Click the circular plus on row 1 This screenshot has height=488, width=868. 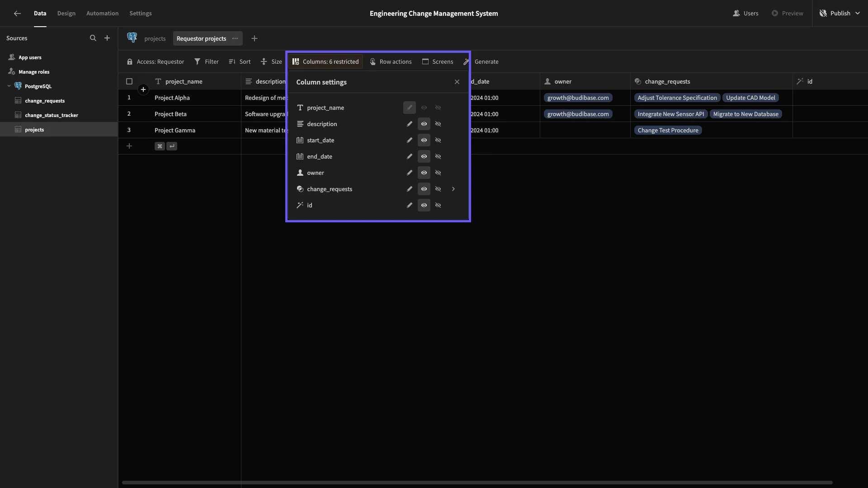click(x=143, y=89)
